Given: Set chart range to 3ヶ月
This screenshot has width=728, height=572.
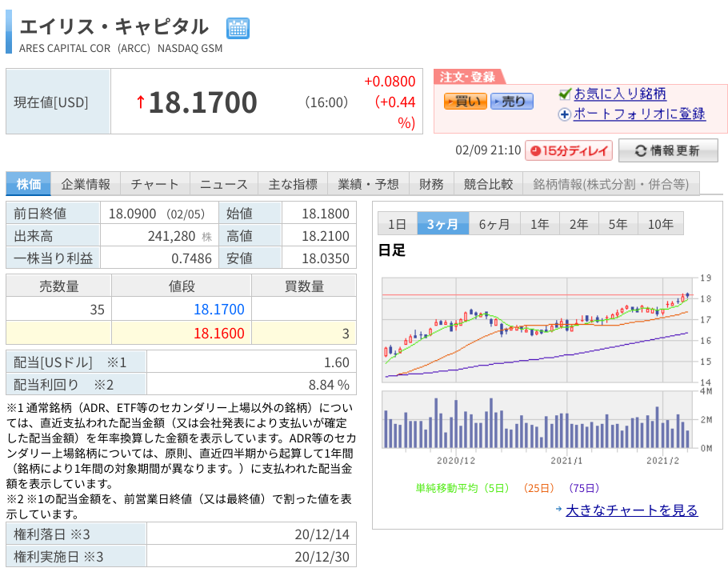Looking at the screenshot, I should [443, 224].
